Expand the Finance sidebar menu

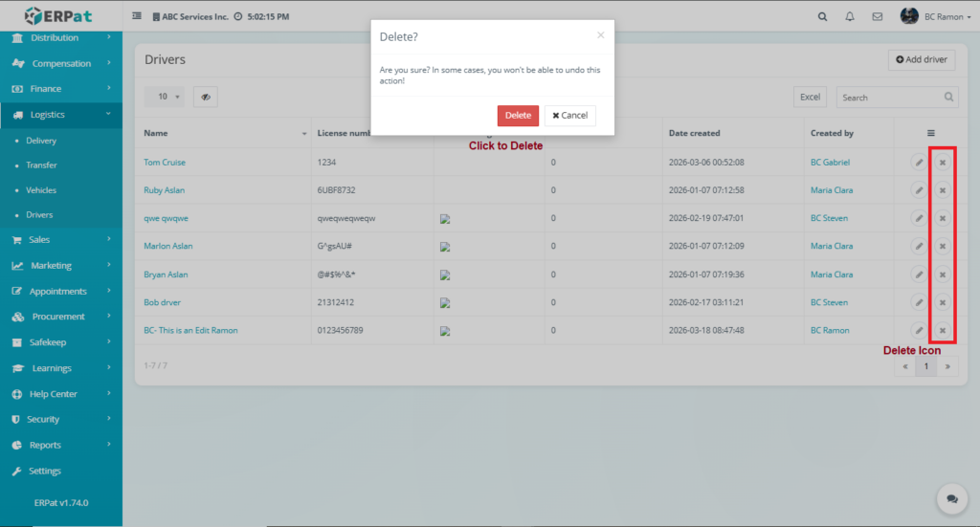point(61,89)
